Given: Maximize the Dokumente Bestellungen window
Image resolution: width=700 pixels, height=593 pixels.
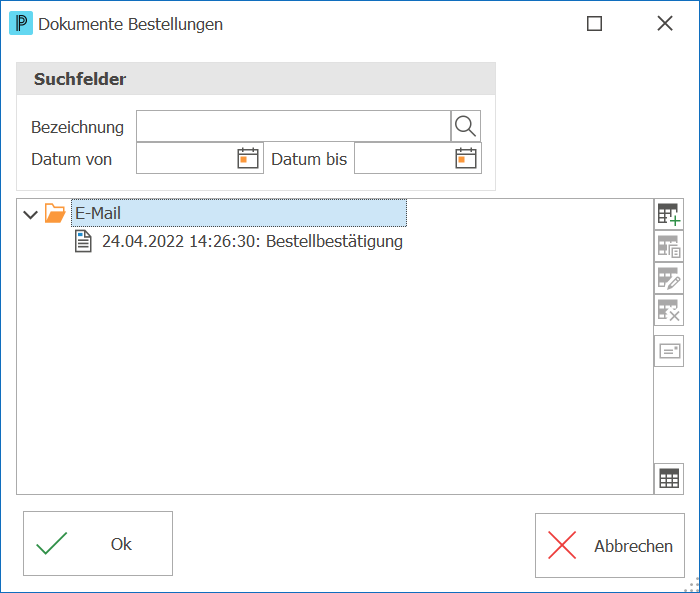Looking at the screenshot, I should click(x=594, y=24).
